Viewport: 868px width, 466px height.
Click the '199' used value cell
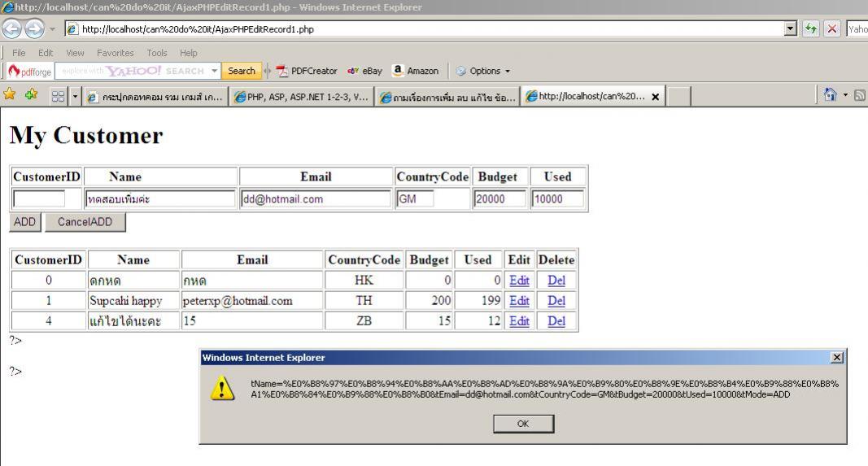[478, 301]
